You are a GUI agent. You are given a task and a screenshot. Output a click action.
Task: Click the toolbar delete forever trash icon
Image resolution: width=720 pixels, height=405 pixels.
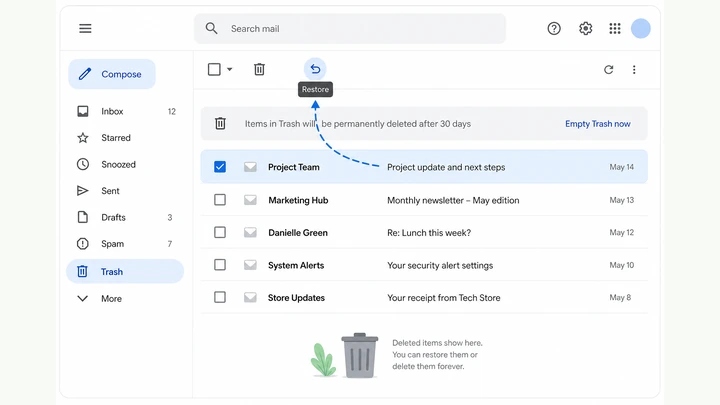[259, 69]
